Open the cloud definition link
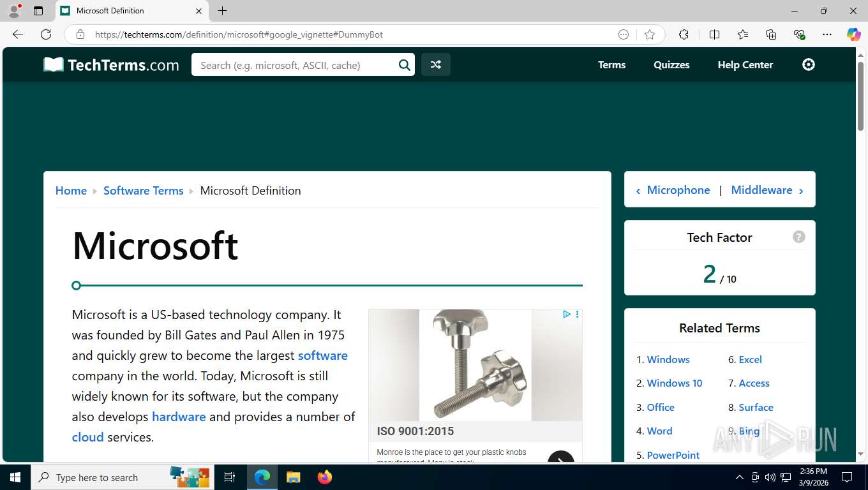 click(x=87, y=437)
